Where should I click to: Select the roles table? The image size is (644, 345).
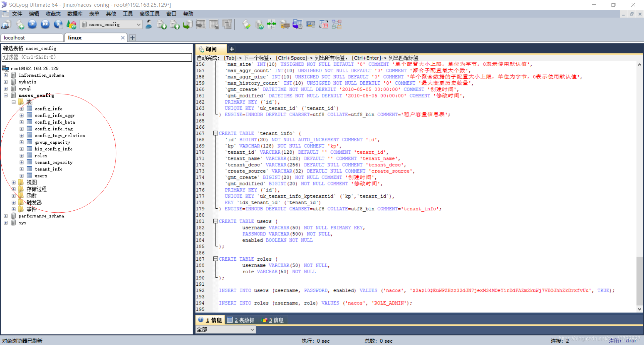[x=41, y=156]
